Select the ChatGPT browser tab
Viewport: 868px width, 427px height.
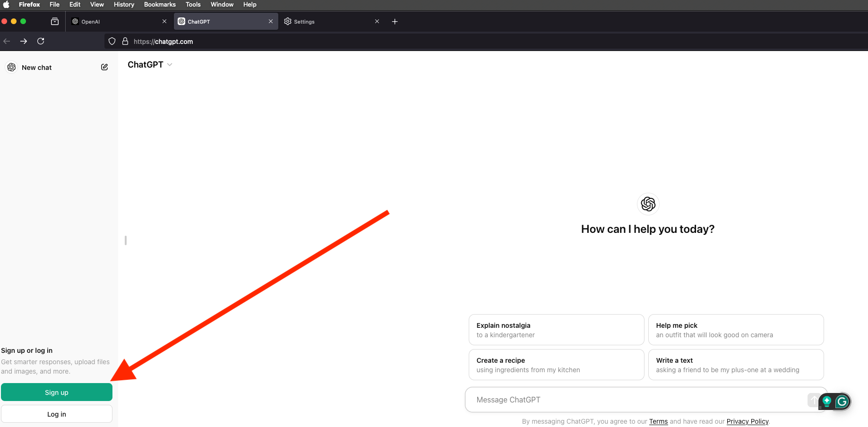pyautogui.click(x=225, y=22)
